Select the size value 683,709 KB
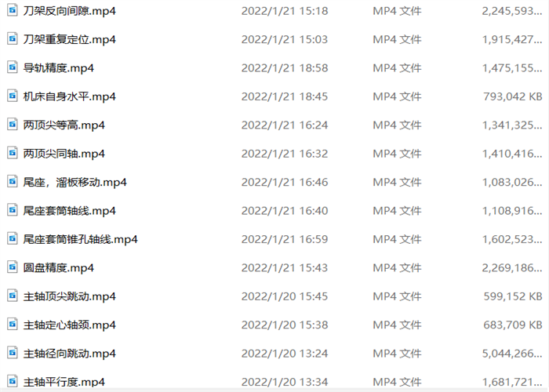The height and width of the screenshot is (392, 549). 513,325
